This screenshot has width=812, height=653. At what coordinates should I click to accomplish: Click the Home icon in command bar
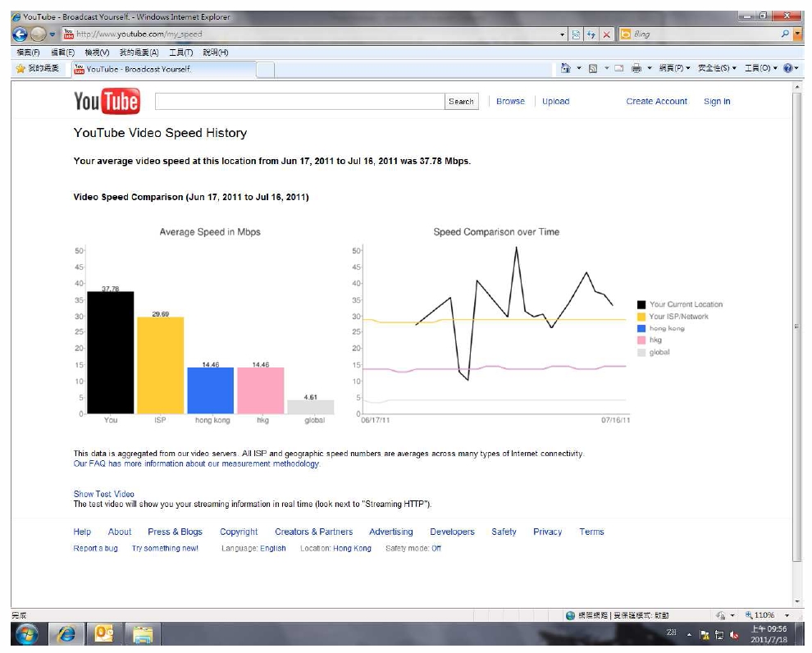tap(565, 68)
